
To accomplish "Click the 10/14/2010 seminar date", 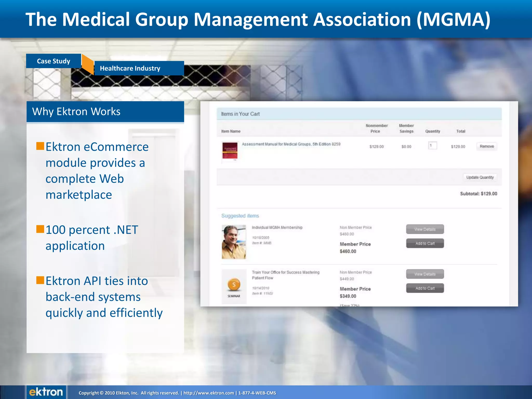I will click(261, 288).
